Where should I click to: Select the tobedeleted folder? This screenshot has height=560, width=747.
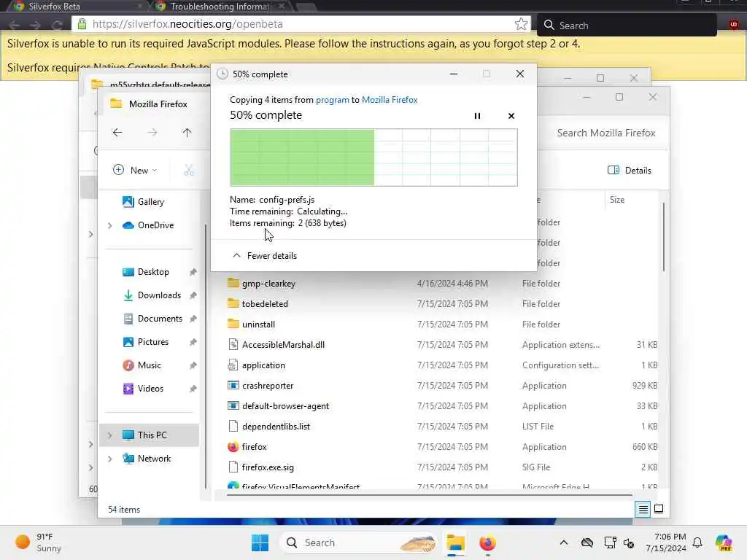pyautogui.click(x=265, y=304)
